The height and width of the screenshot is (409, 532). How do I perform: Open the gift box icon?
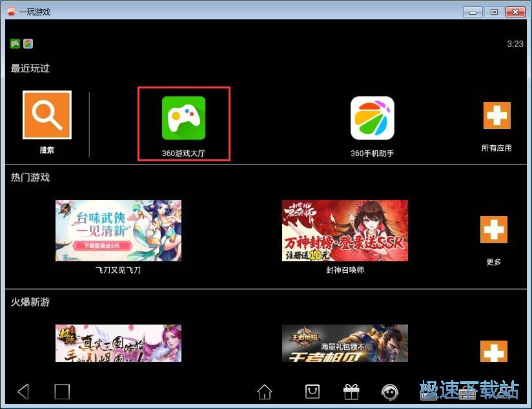click(x=351, y=392)
